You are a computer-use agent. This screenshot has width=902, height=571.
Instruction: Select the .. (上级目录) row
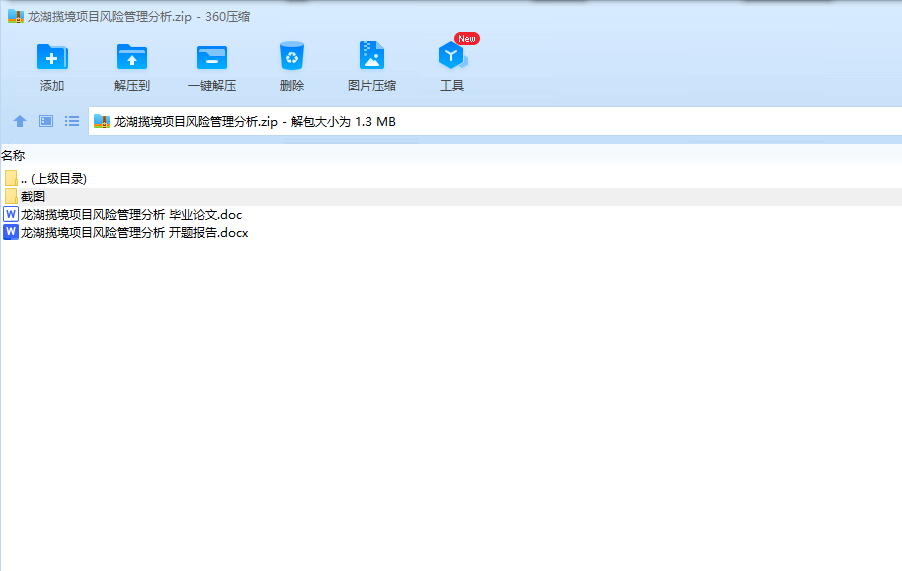tap(451, 178)
